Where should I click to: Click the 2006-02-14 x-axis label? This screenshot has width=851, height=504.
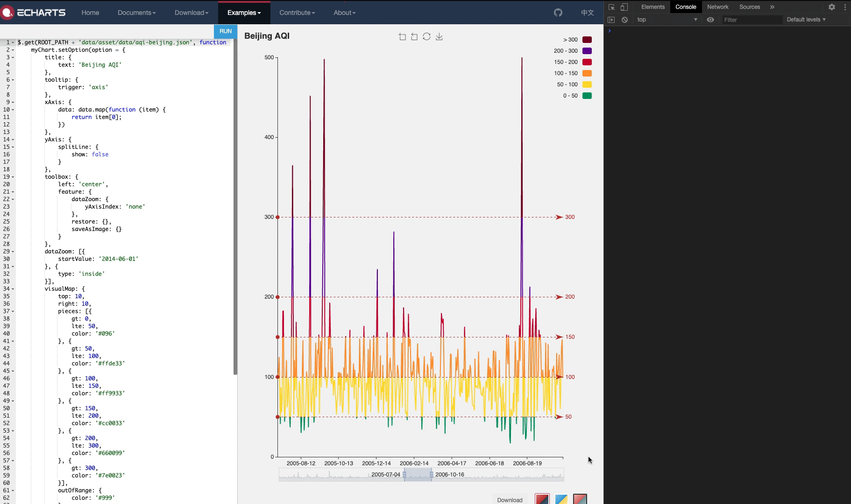click(414, 463)
